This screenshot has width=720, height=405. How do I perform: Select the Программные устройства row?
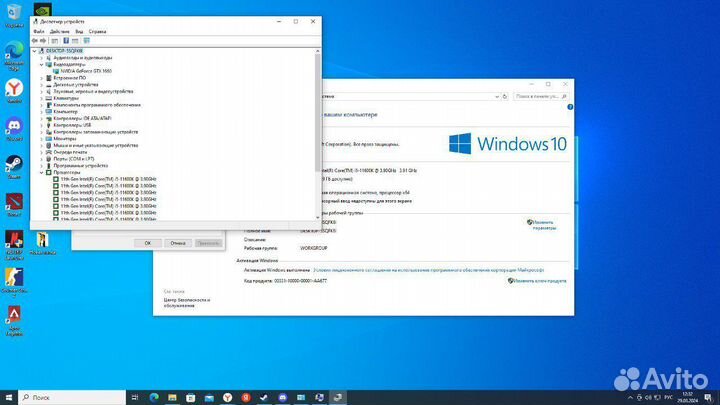[x=80, y=165]
